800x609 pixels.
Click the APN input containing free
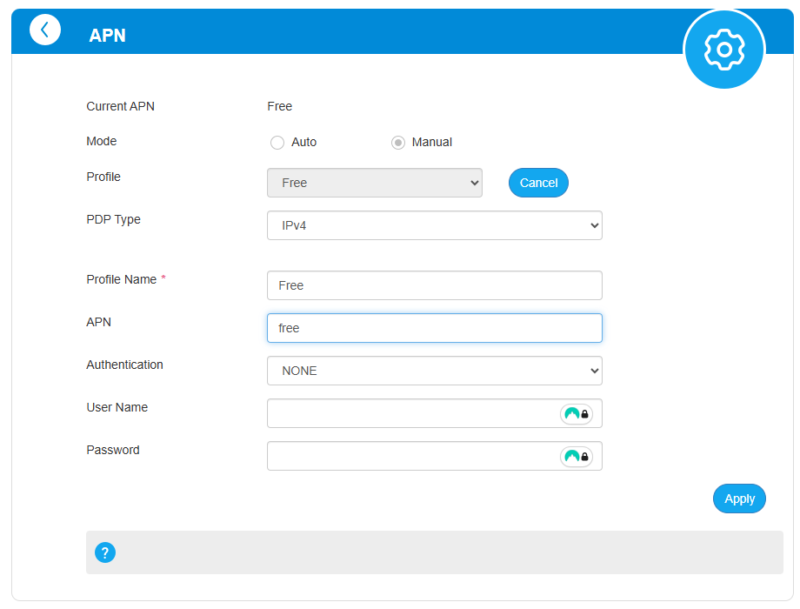point(435,328)
